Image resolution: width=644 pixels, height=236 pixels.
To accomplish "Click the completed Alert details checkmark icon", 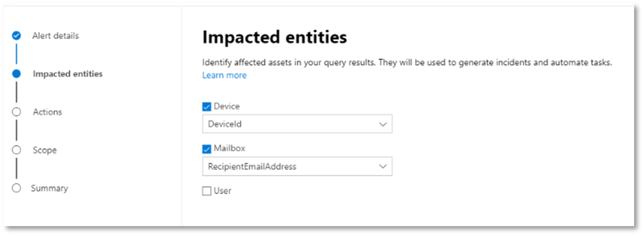I will 17,36.
